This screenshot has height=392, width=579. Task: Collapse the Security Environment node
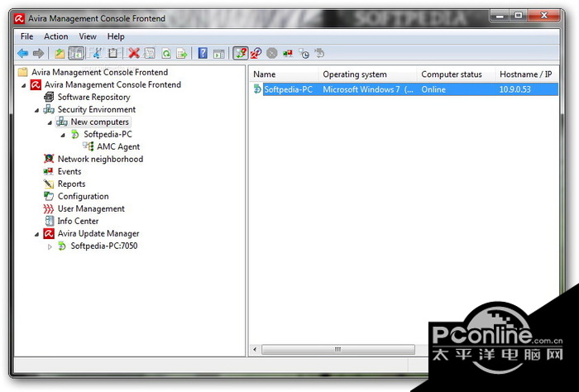[36, 110]
